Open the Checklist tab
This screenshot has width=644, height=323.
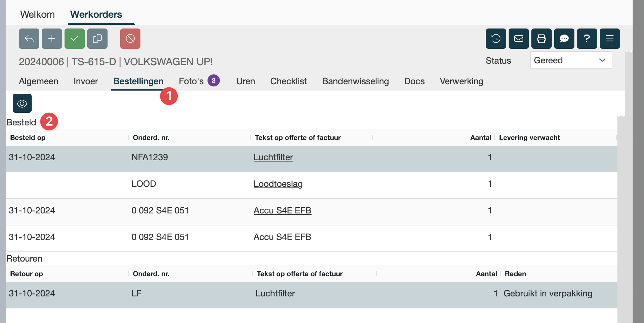[288, 81]
